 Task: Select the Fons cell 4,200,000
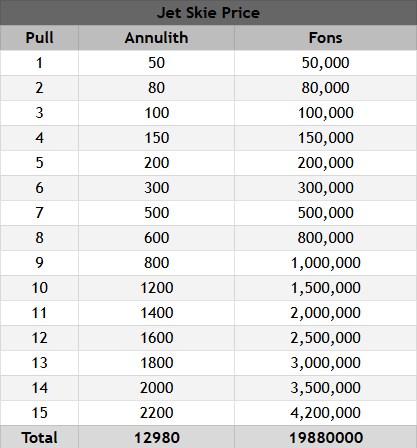[x=326, y=413]
